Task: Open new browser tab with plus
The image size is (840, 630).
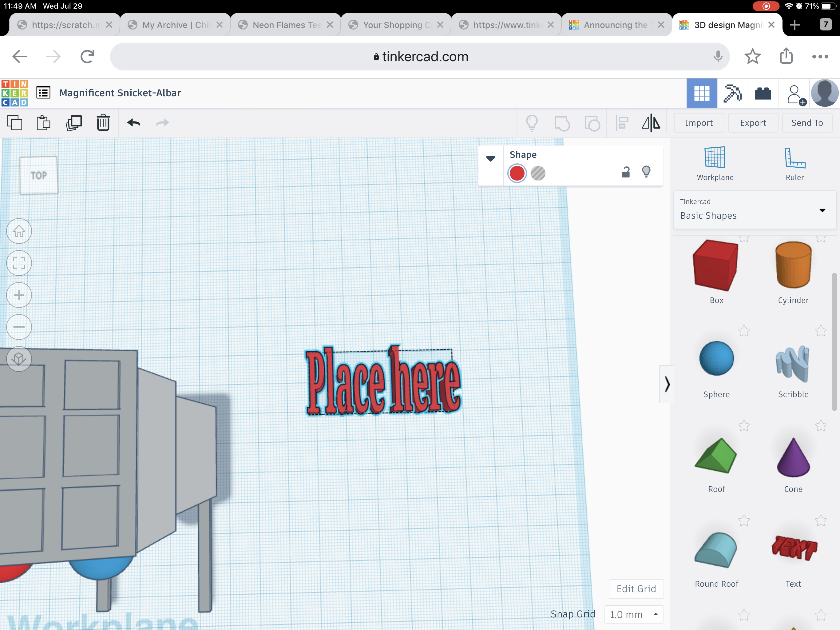Action: (794, 25)
